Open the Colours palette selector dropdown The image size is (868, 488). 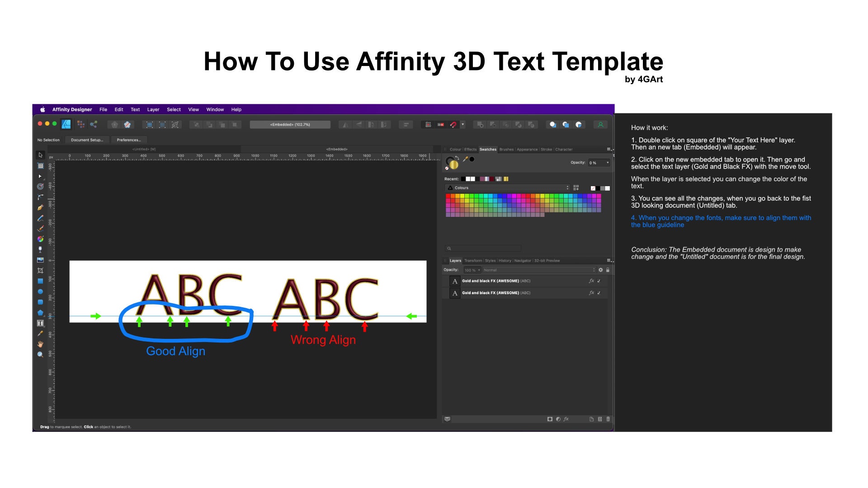point(568,188)
